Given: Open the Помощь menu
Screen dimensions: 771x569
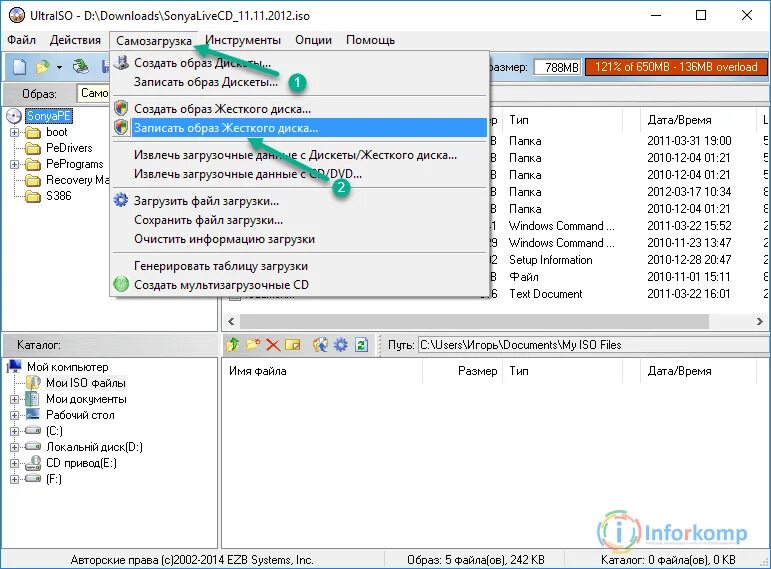Looking at the screenshot, I should click(370, 40).
